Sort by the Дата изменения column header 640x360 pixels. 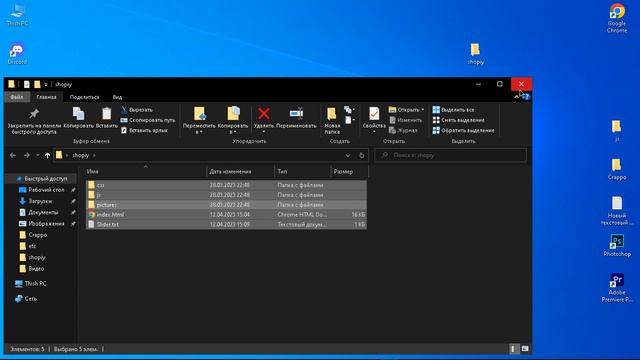240,172
